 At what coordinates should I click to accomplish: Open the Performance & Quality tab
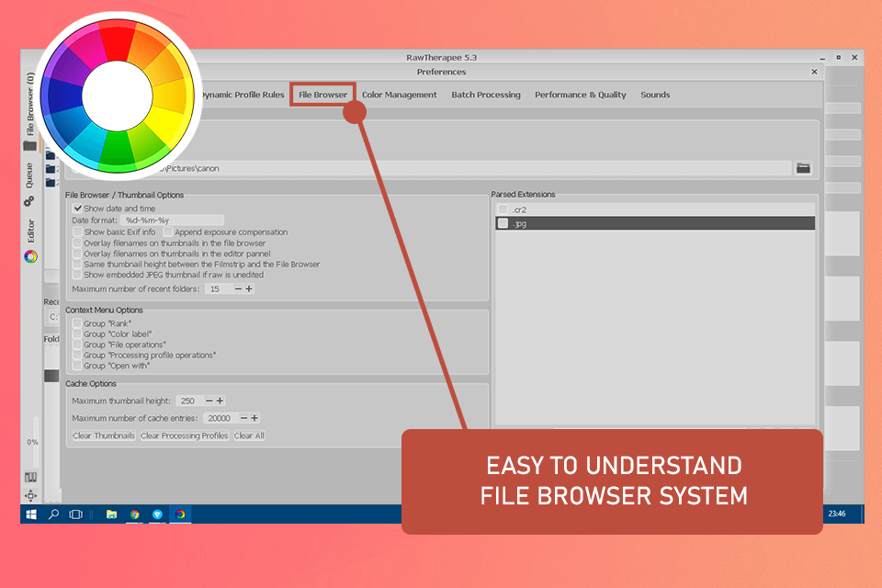click(x=581, y=95)
